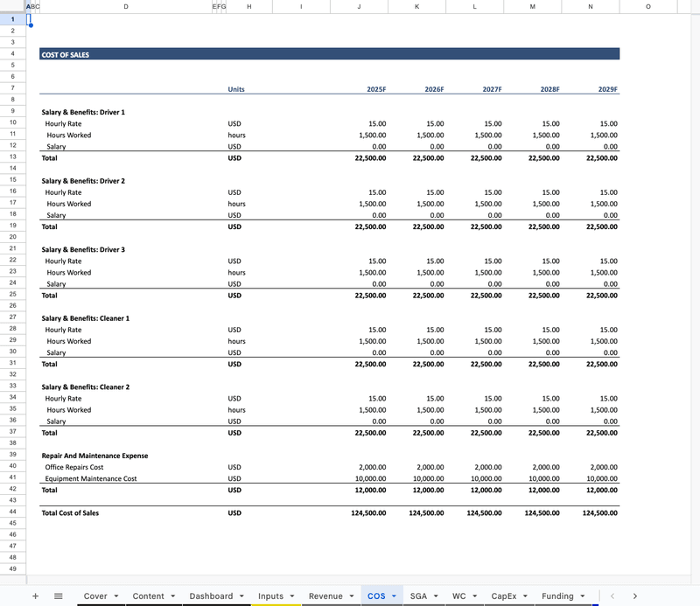Select column J header
The height and width of the screenshot is (606, 700).
pos(359,6)
